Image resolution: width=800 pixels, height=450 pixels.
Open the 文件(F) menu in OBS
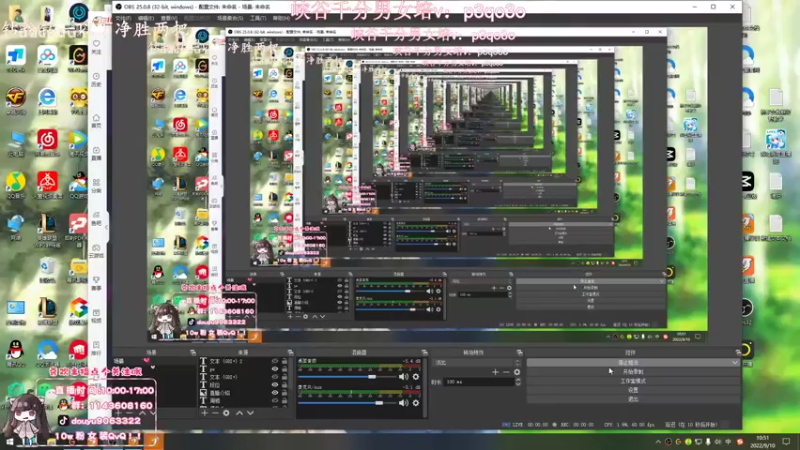click(123, 18)
